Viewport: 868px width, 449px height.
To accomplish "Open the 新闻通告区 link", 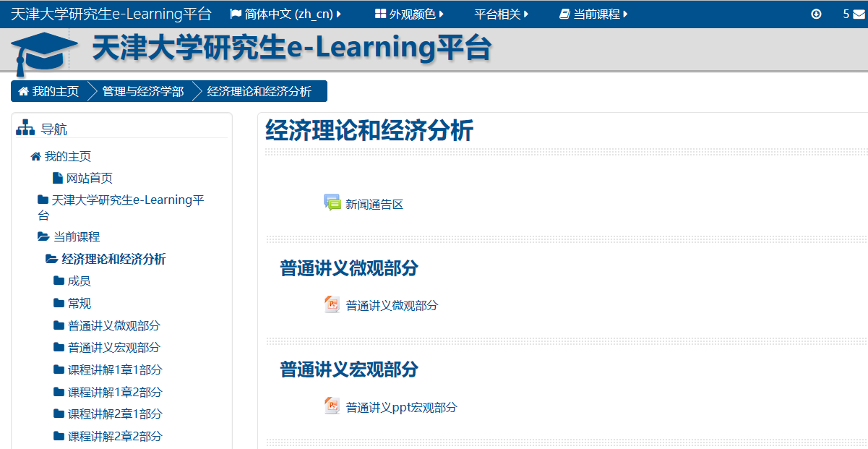I will [374, 204].
